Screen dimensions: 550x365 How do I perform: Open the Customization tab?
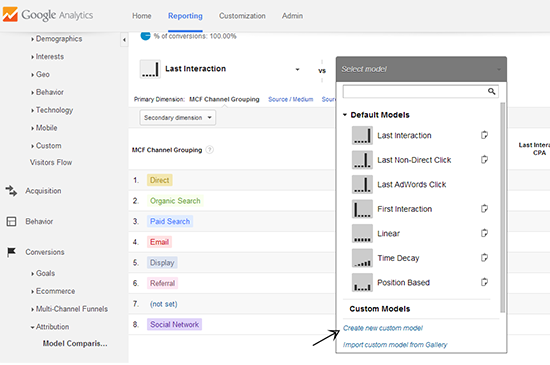click(242, 16)
